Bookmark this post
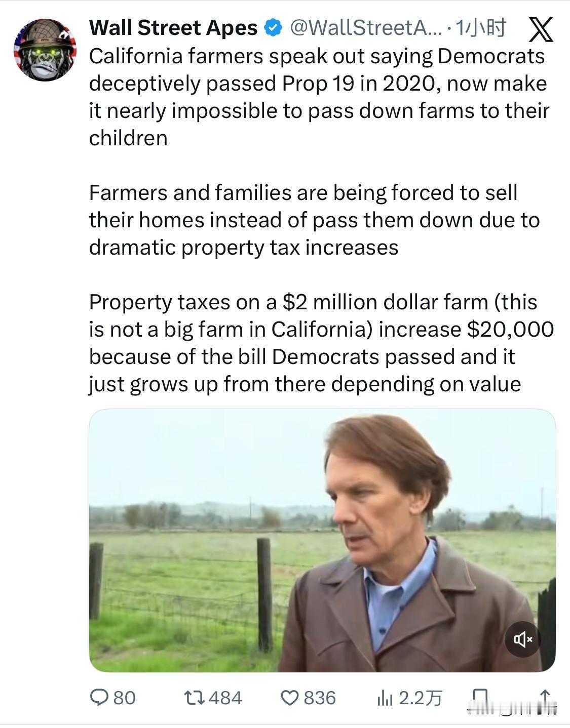The image size is (570, 728). (479, 698)
